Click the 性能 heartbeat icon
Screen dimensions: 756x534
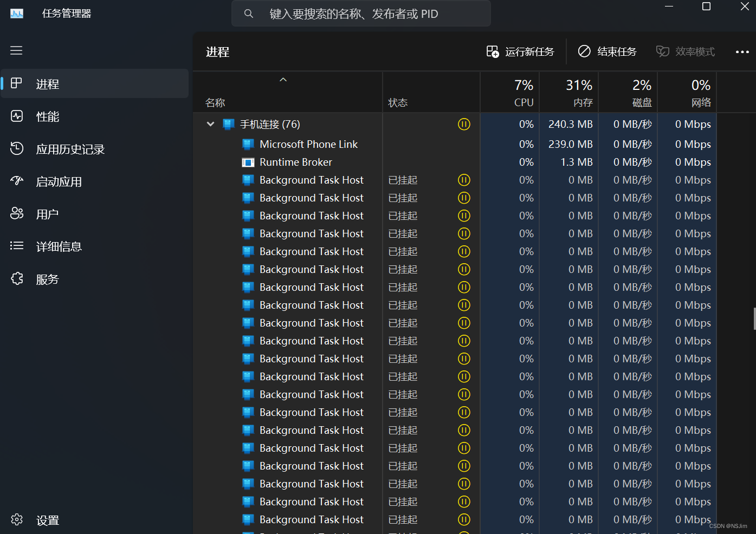[x=17, y=116]
